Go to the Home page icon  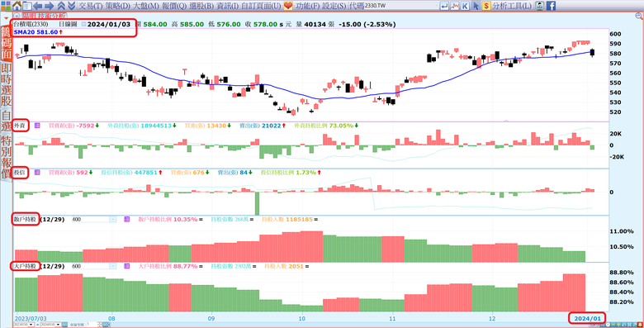click(x=17, y=6)
